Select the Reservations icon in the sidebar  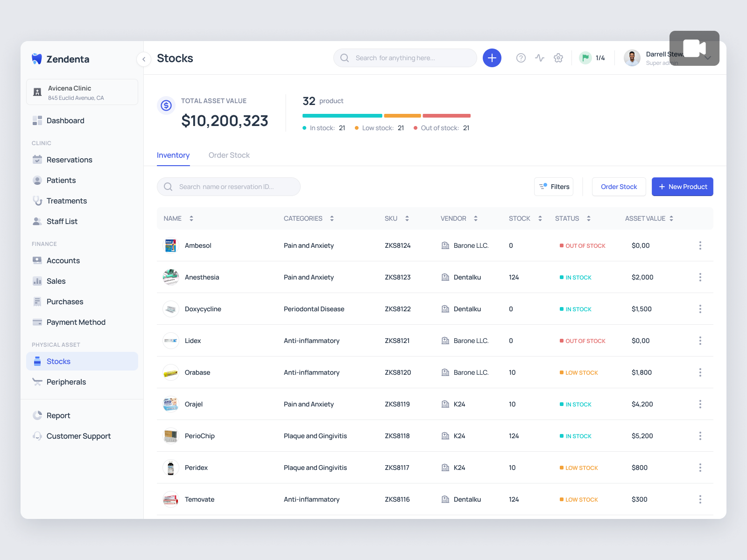(37, 160)
